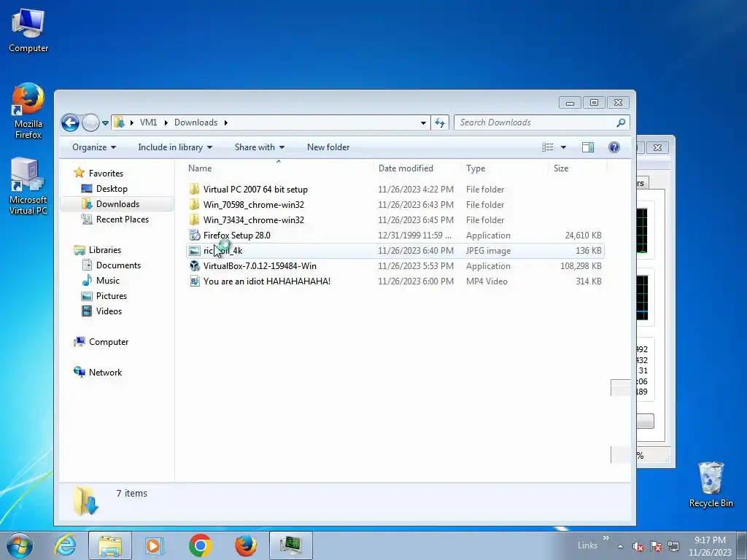Open the Include in library menu
747x560 pixels.
click(x=175, y=147)
